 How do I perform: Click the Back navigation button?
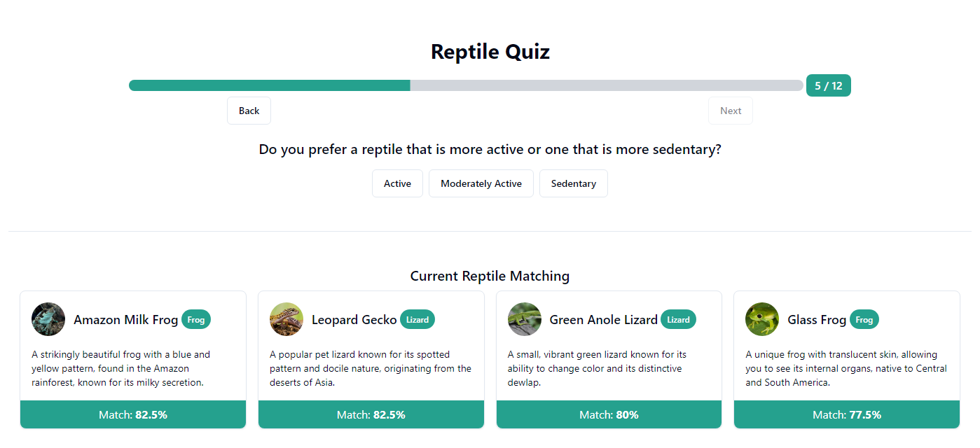249,110
